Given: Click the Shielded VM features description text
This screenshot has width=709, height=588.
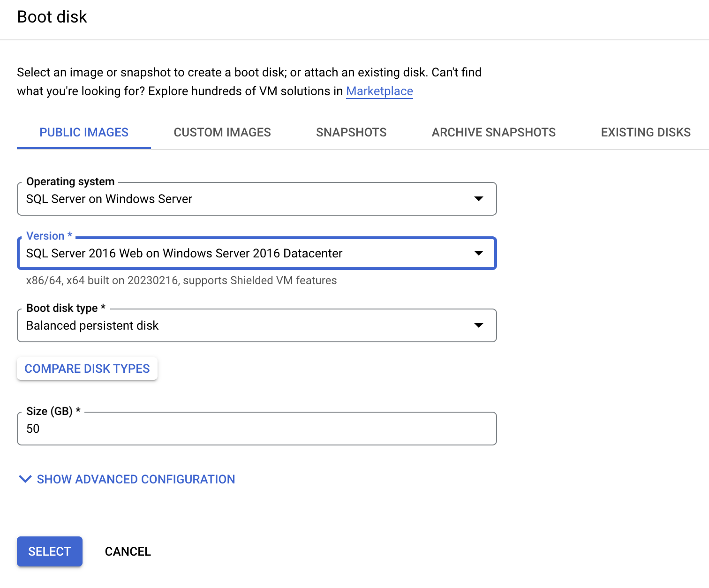Looking at the screenshot, I should tap(181, 280).
